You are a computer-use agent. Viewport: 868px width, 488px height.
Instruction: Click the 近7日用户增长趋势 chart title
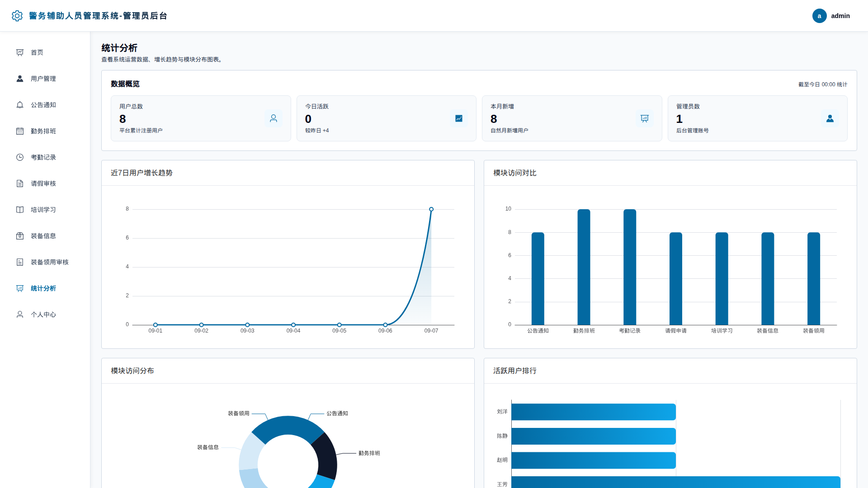(x=142, y=173)
